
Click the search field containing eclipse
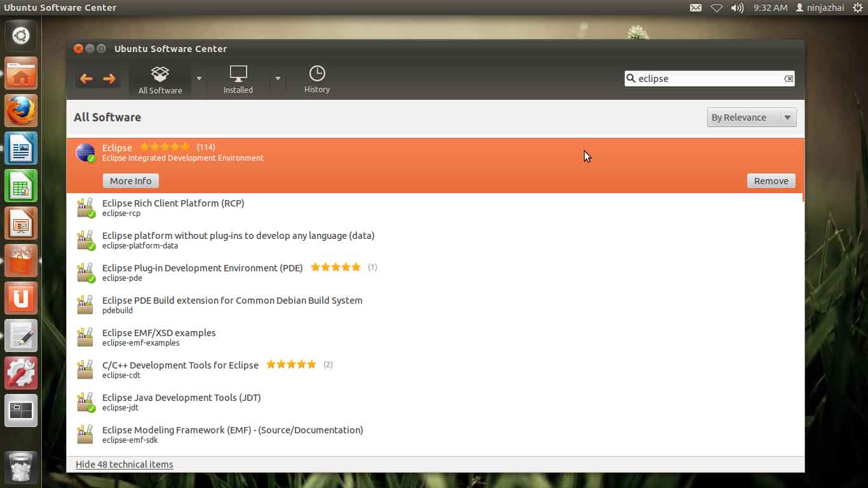point(709,79)
